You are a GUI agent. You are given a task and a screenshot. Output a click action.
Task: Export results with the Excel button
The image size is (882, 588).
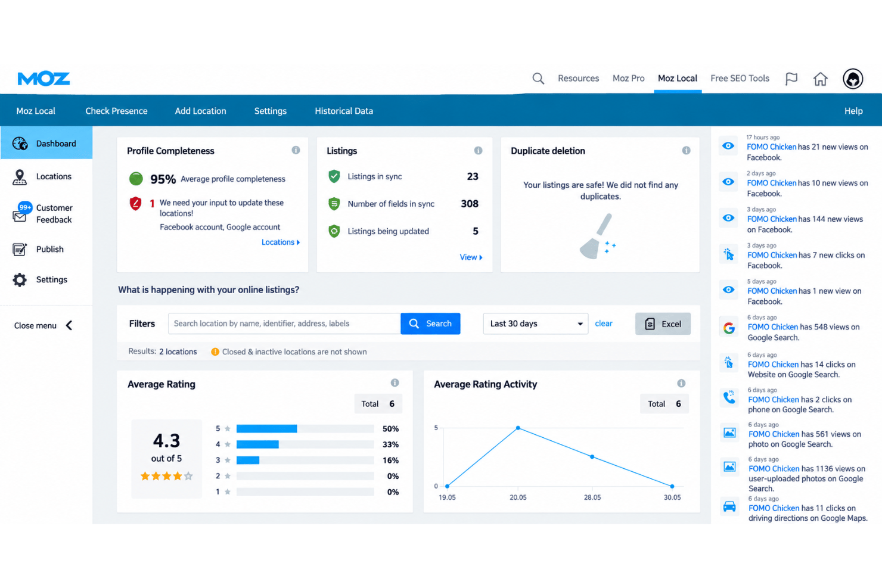pyautogui.click(x=663, y=324)
